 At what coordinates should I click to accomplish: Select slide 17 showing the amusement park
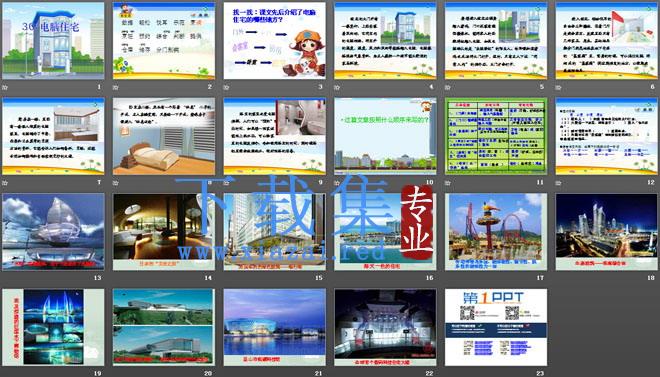tap(496, 232)
